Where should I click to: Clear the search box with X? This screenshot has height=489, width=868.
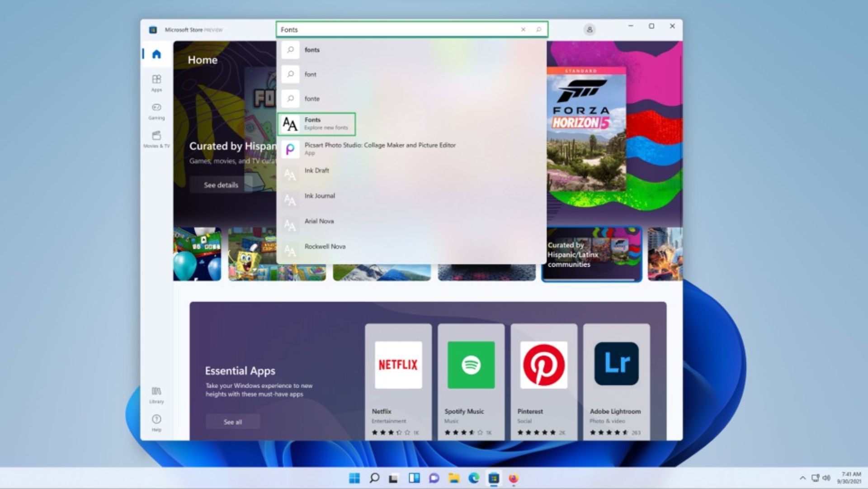523,29
